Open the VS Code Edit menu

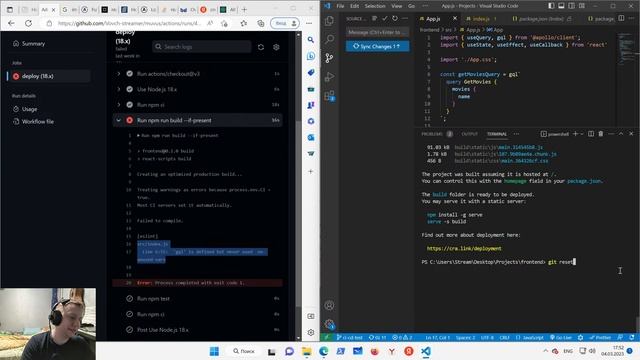click(354, 6)
